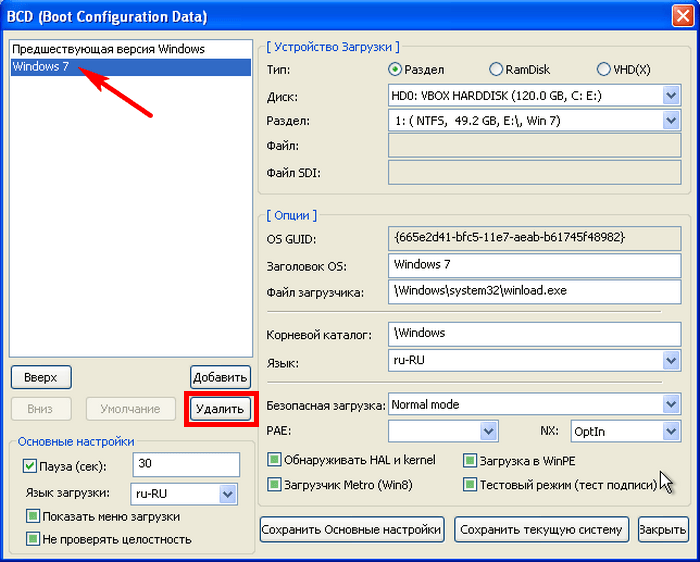The image size is (700, 562).
Task: Open the Язык загрузки dropdown
Action: [x=184, y=494]
